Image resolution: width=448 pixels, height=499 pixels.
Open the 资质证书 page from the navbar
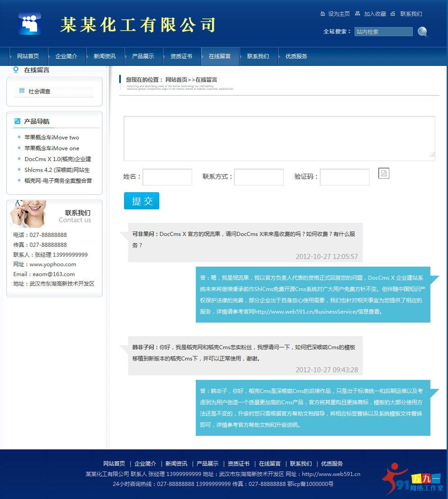(x=181, y=56)
